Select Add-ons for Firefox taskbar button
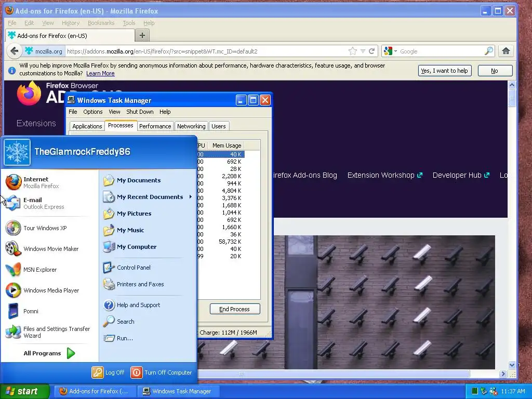This screenshot has width=532, height=399. coord(95,391)
